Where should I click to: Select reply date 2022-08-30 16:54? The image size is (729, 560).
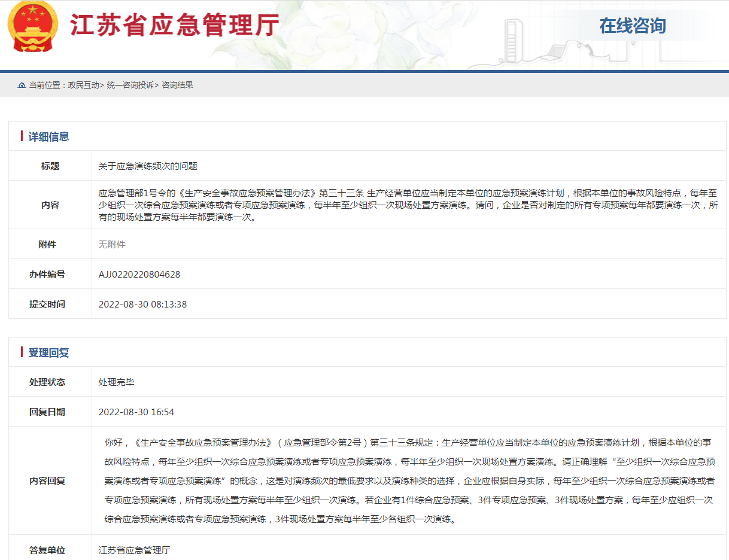136,412
